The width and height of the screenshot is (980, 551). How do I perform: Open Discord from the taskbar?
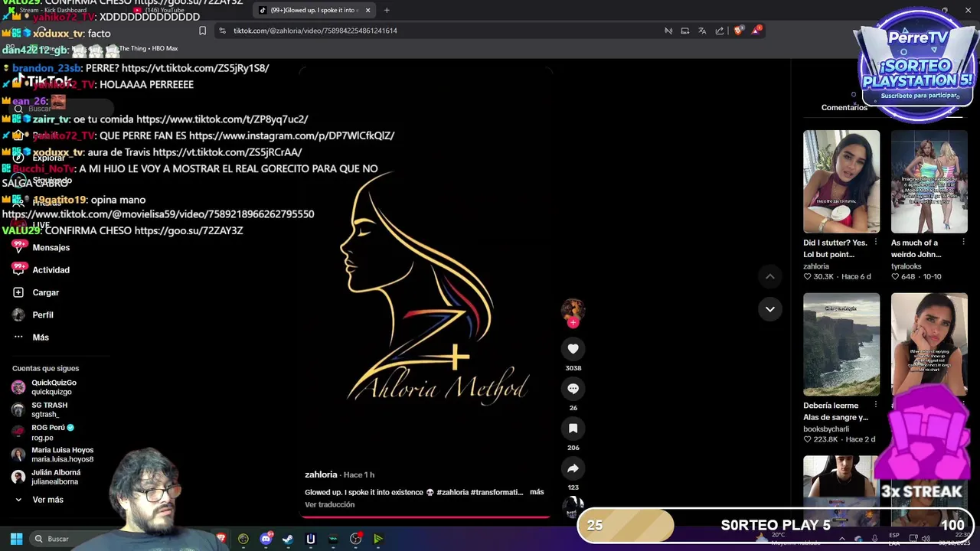pos(266,539)
